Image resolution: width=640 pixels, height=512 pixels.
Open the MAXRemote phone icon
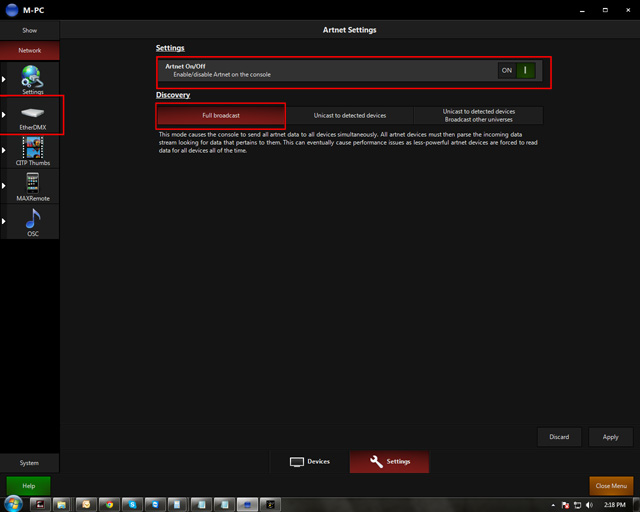click(32, 184)
